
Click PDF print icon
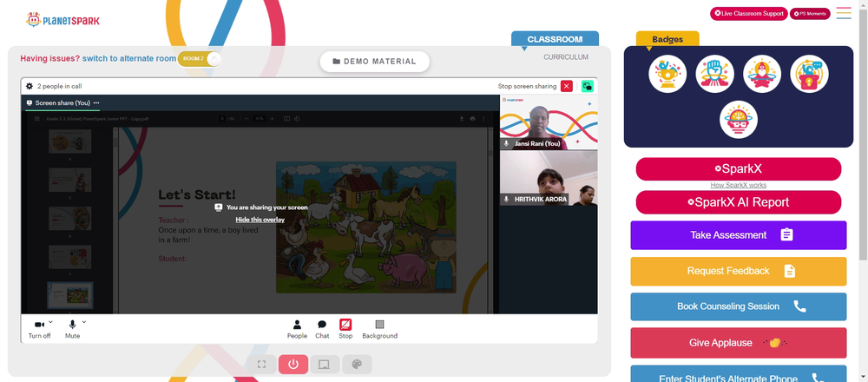tap(472, 118)
